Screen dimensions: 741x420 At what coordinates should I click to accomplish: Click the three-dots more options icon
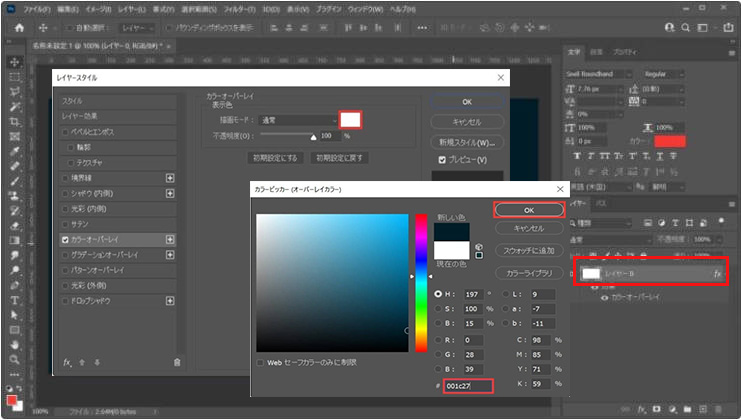pyautogui.click(x=422, y=28)
